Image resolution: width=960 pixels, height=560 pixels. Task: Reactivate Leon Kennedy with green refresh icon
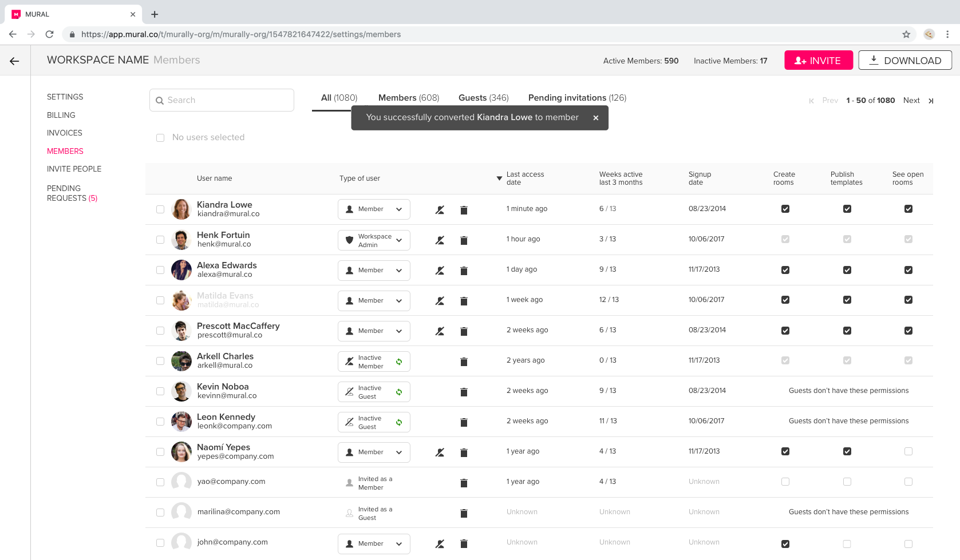click(x=399, y=422)
